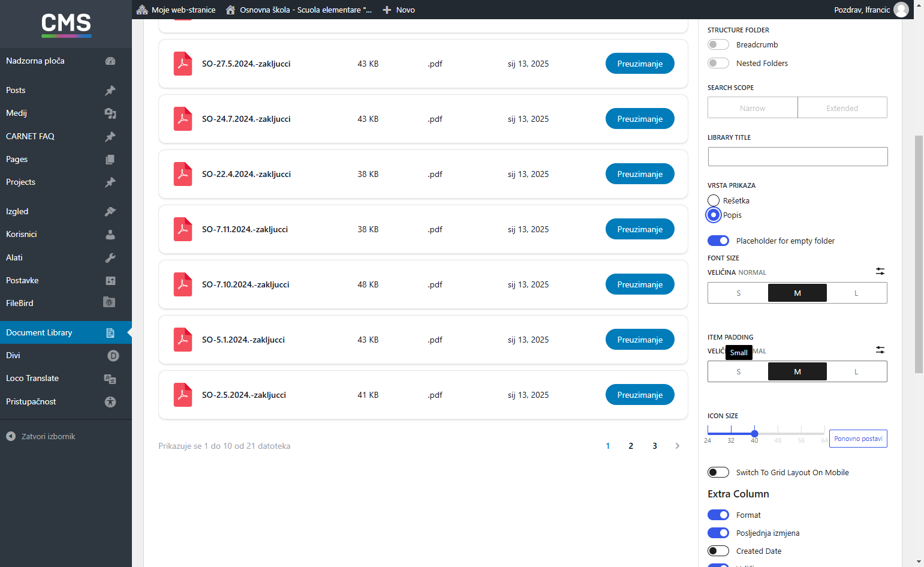The height and width of the screenshot is (567, 924).
Task: Download SO-24.7.2024.-zakljucci with Preuzimanje
Action: tap(640, 119)
